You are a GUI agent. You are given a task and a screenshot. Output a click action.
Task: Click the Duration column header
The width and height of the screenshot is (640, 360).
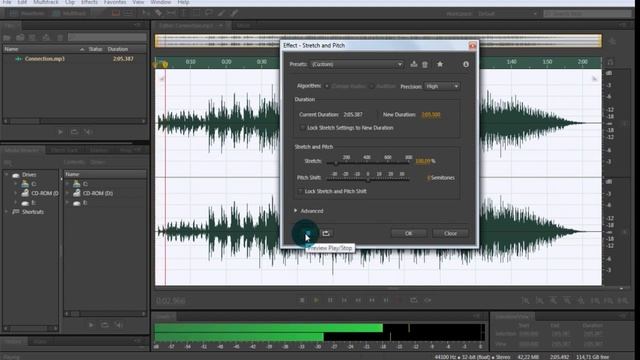pyautogui.click(x=118, y=49)
